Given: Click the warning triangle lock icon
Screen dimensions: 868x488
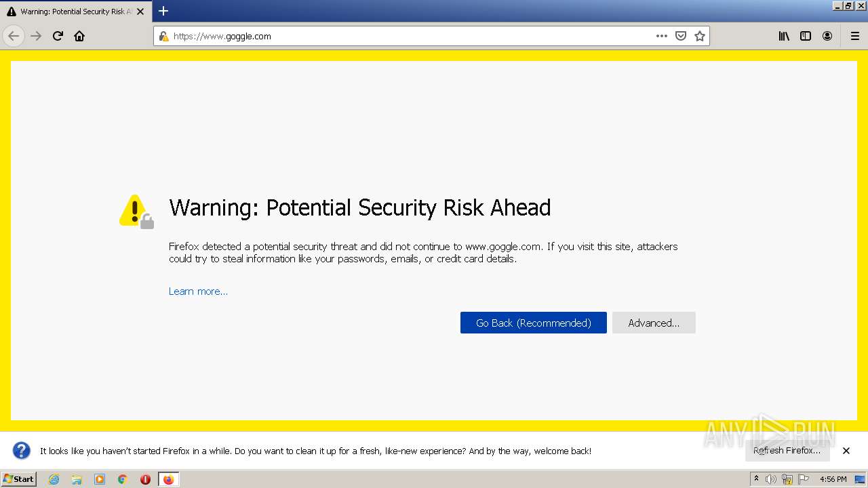Looking at the screenshot, I should (136, 211).
